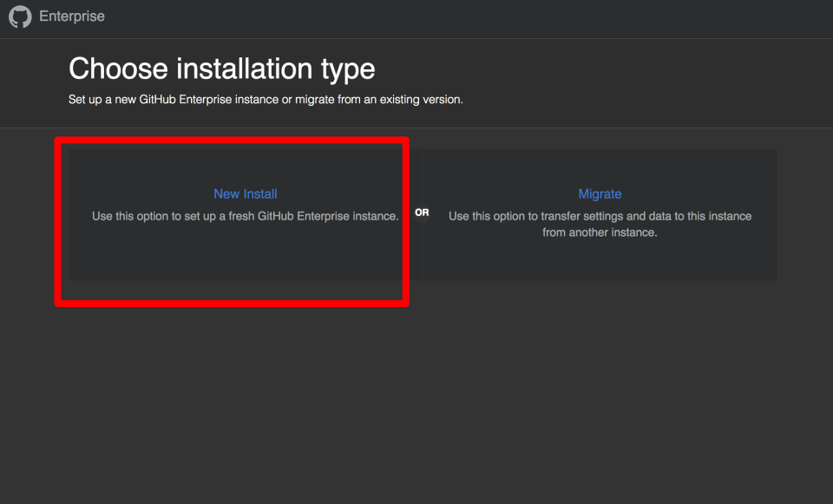Click the New Install description text

tap(246, 216)
